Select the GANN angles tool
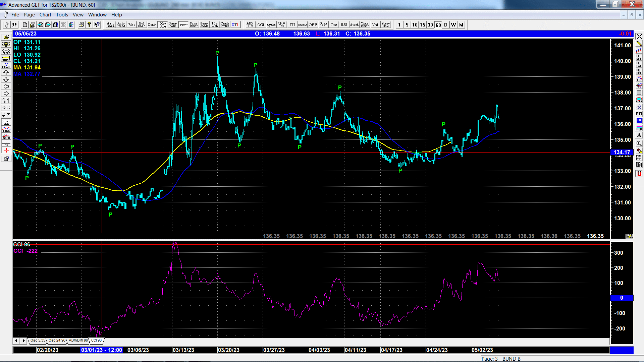This screenshot has height=362, width=644. [x=6, y=136]
